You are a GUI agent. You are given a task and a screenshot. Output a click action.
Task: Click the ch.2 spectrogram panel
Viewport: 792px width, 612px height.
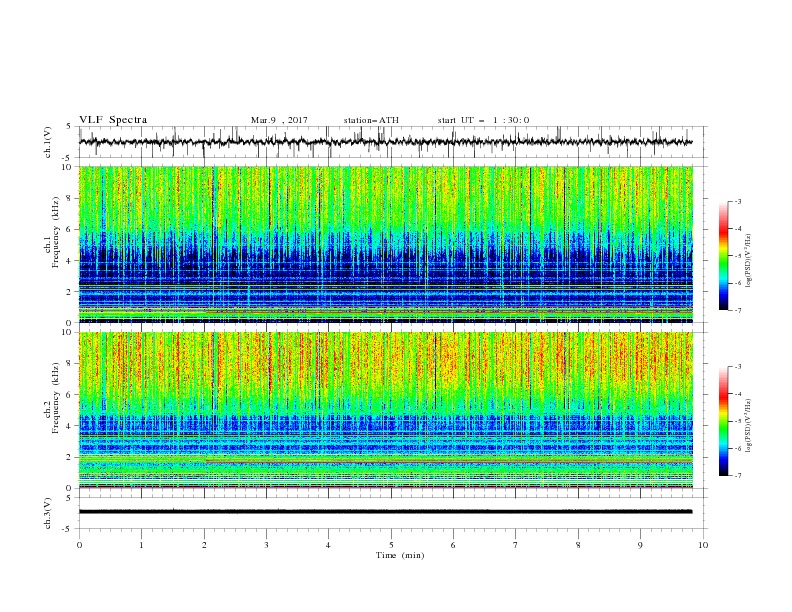click(x=385, y=410)
